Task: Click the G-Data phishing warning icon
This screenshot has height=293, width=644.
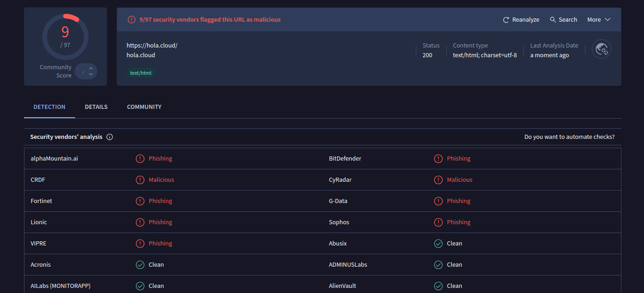Action: click(438, 201)
